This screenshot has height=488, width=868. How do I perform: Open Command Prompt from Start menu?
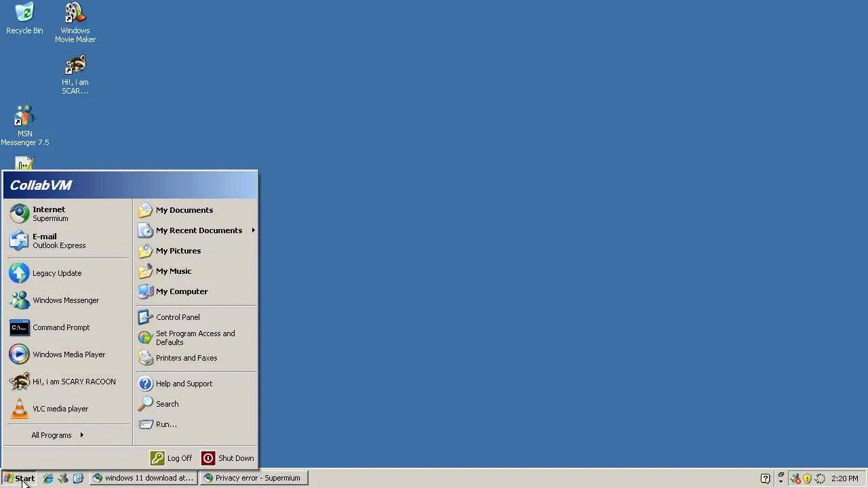pos(68,327)
